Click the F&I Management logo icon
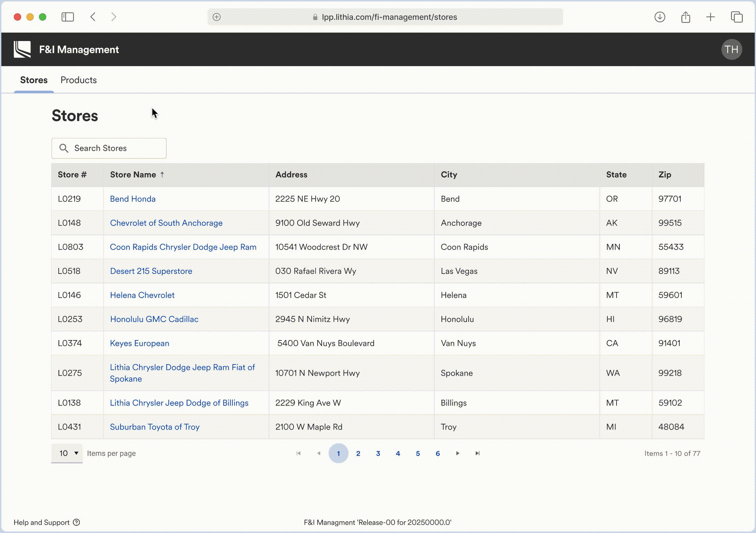The image size is (756, 533). click(x=22, y=49)
